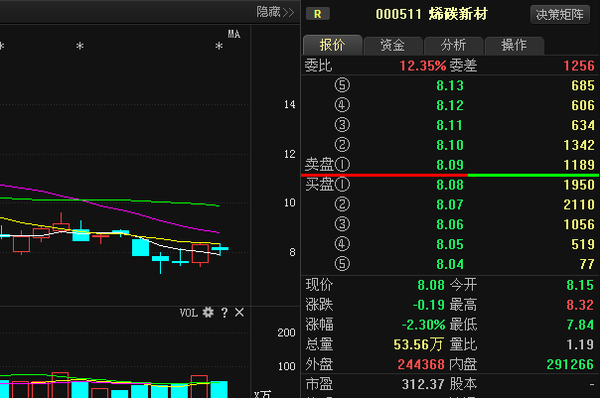Click stock title 000511 烯碳新材
The height and width of the screenshot is (398, 600).
[x=431, y=14]
